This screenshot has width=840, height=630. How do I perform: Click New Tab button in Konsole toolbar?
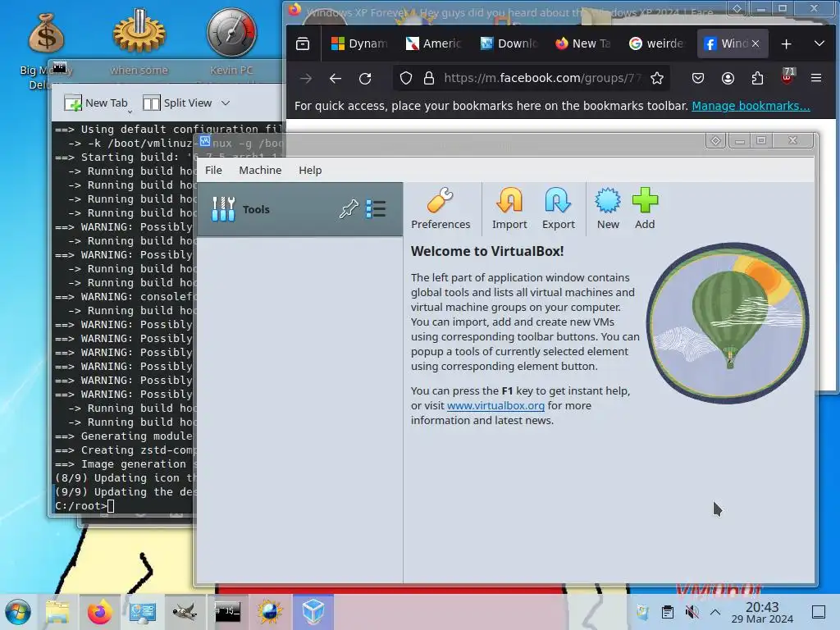96,103
